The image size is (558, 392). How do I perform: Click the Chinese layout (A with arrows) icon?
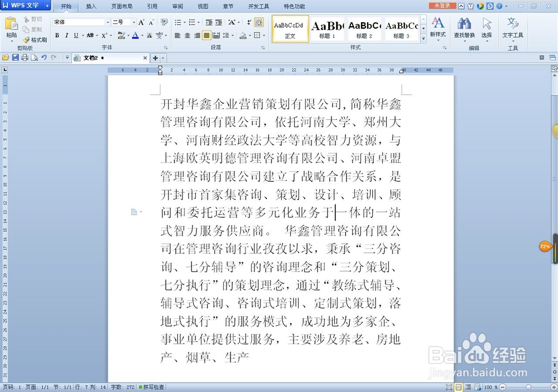(232, 22)
